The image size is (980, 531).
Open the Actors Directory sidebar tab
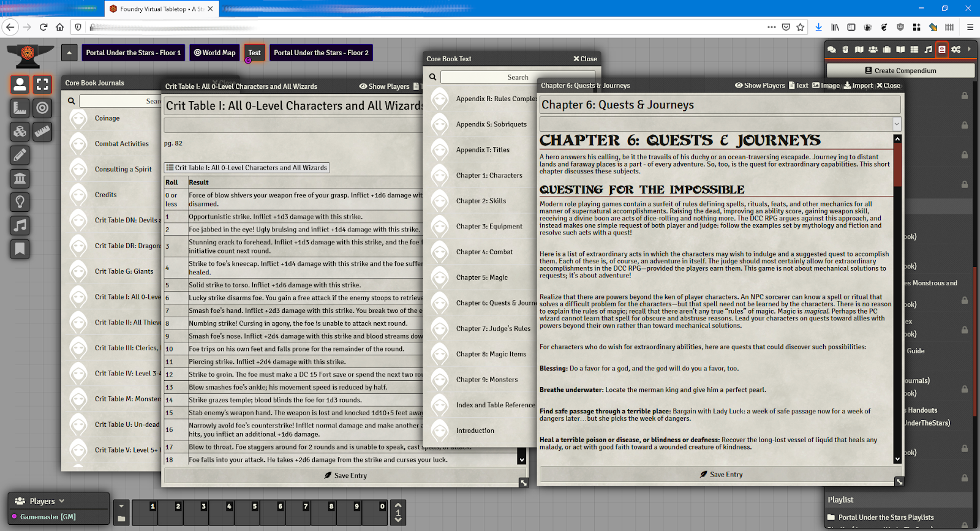coord(873,50)
